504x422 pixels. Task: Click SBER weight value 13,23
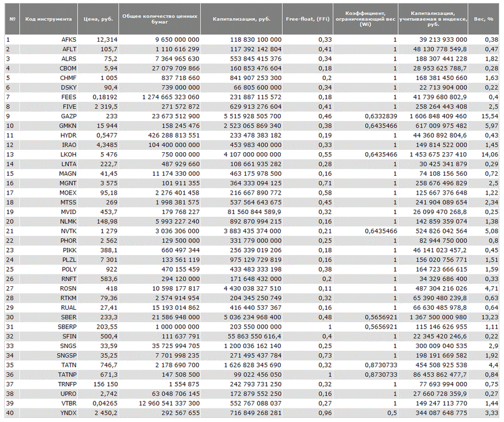coord(490,317)
